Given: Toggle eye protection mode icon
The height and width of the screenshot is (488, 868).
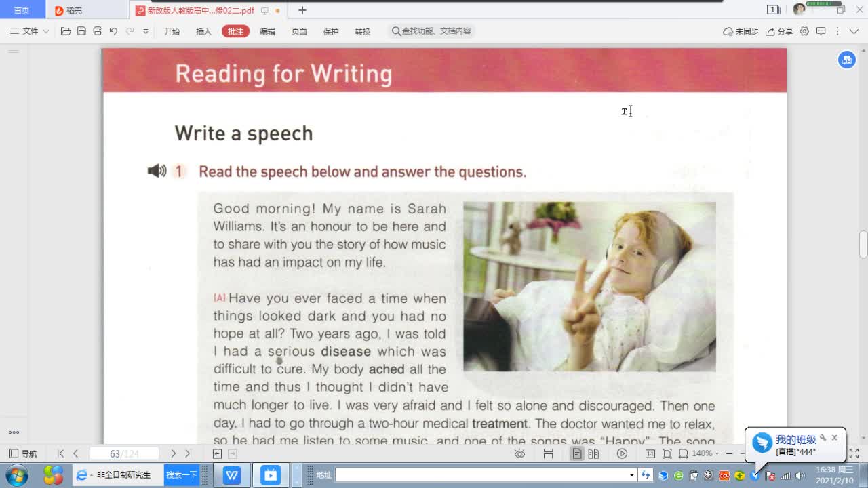Looking at the screenshot, I should point(519,453).
